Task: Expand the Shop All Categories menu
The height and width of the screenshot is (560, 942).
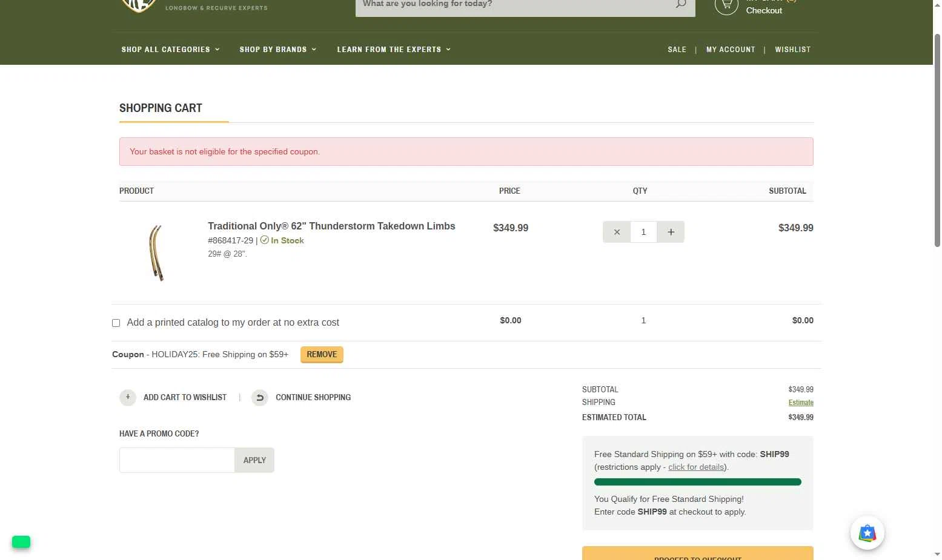Action: coord(170,50)
